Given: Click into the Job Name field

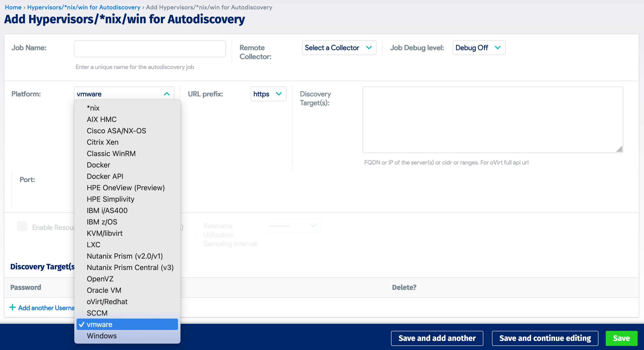Looking at the screenshot, I should click(149, 48).
